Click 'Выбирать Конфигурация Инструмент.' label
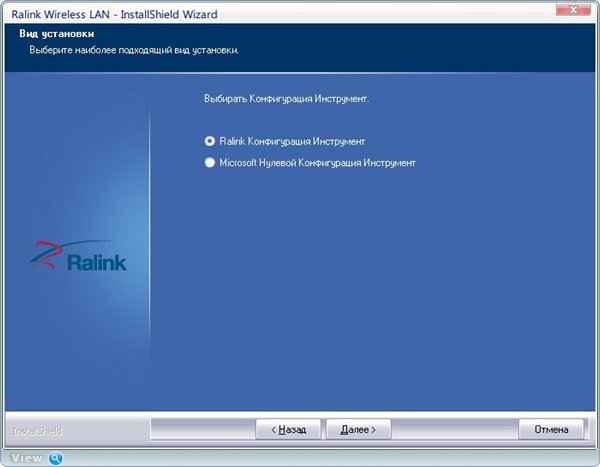Viewport: 600px width, 467px height. pos(286,99)
